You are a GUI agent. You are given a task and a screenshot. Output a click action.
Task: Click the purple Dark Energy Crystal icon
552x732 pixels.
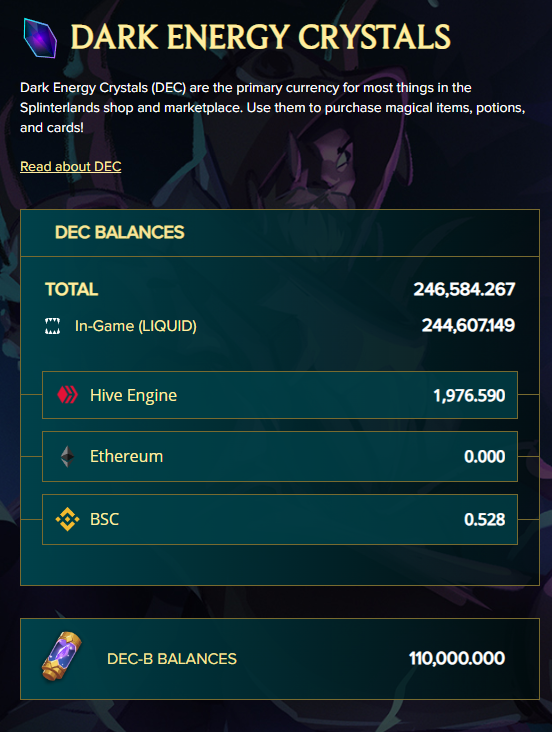(x=40, y=38)
